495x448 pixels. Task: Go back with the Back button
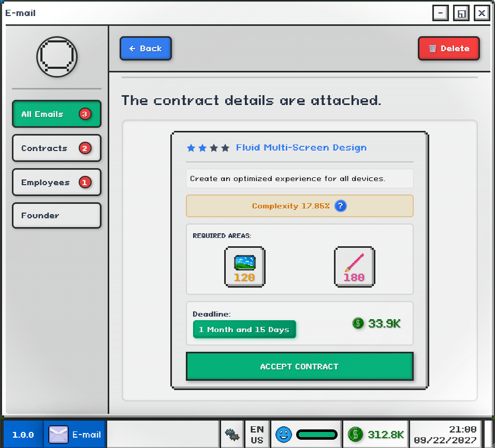tap(145, 48)
